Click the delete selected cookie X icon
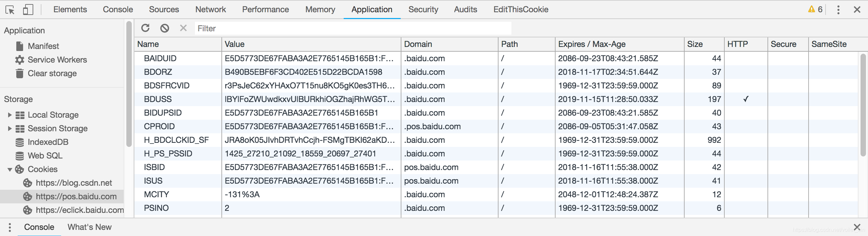Image resolution: width=868 pixels, height=236 pixels. [x=183, y=28]
